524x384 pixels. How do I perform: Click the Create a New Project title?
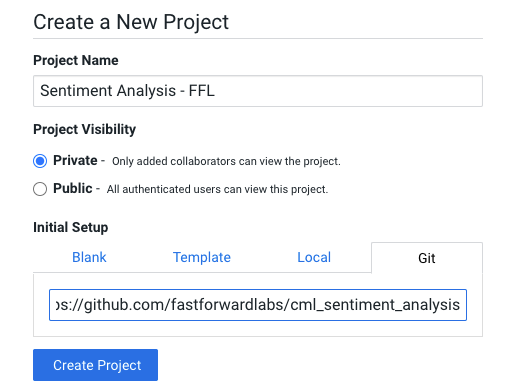click(x=131, y=22)
